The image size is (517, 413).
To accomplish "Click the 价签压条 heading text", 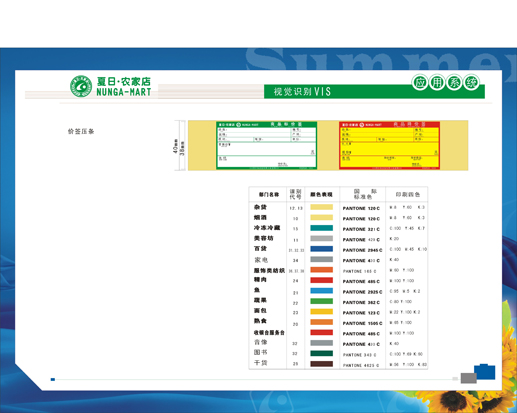I will [x=81, y=131].
